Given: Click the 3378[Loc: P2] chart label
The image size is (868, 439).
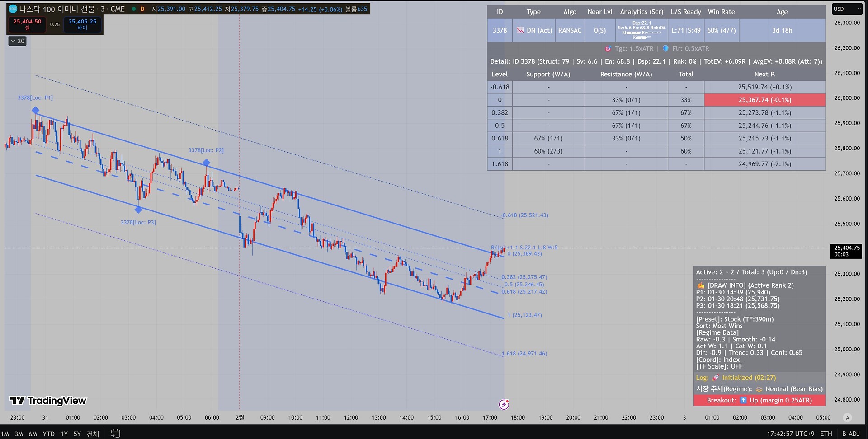Looking at the screenshot, I should (x=206, y=150).
